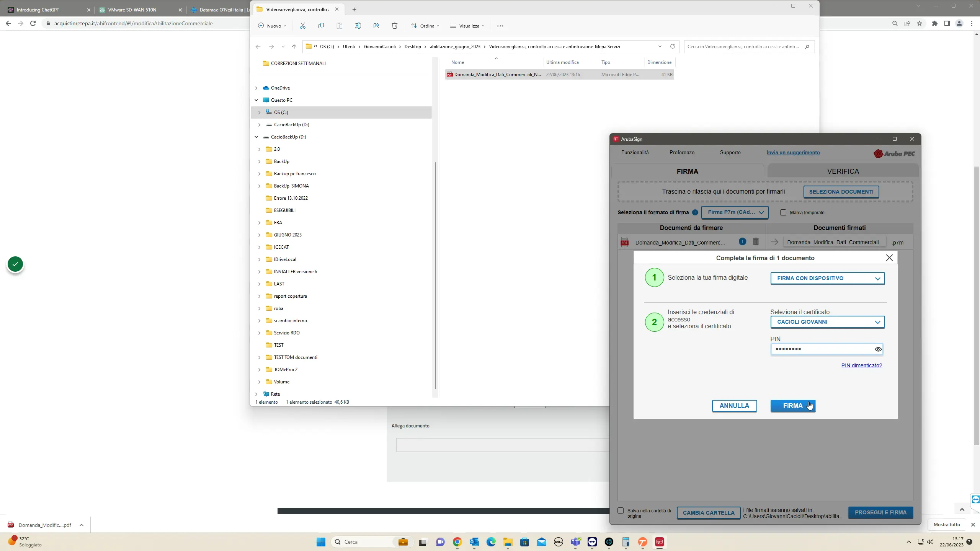This screenshot has width=980, height=551.
Task: Enable the Marca temporale checkbox
Action: coord(783,212)
